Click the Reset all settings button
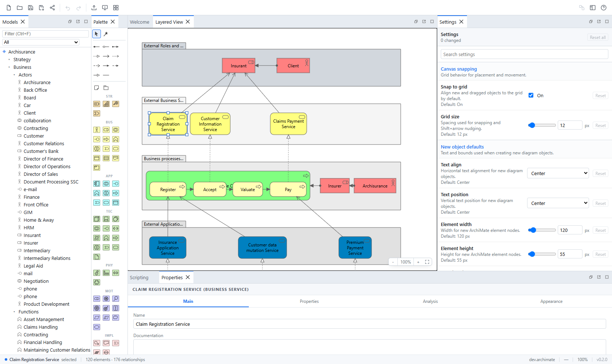Screen dimensions: 612x364 click(x=597, y=37)
